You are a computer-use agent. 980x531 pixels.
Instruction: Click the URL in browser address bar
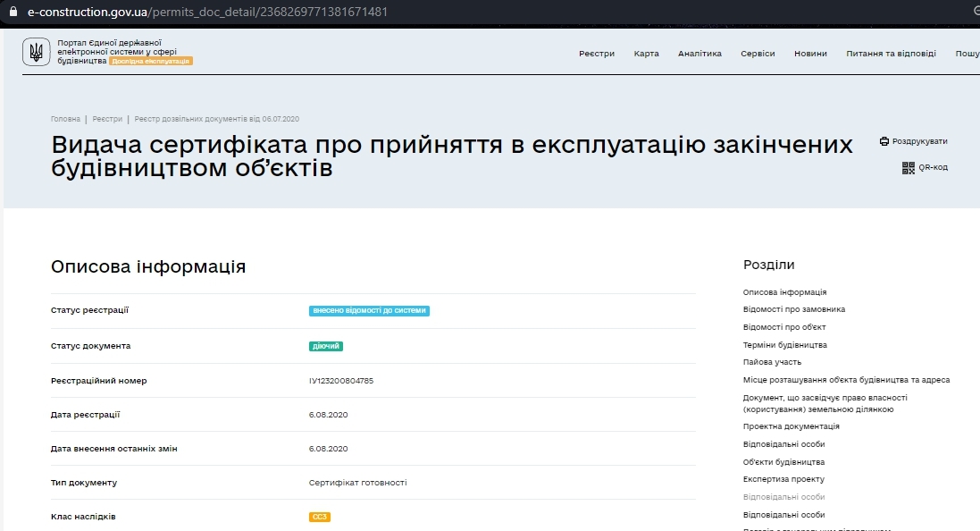[207, 12]
